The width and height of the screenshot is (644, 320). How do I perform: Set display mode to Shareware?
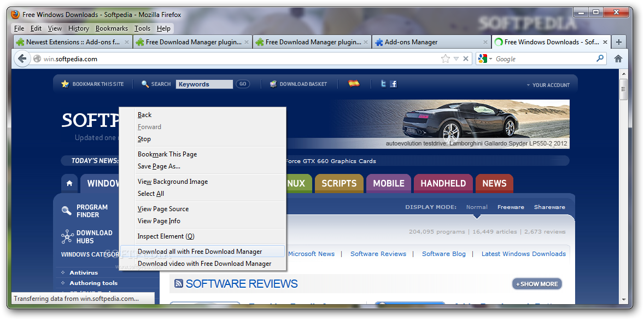point(549,207)
